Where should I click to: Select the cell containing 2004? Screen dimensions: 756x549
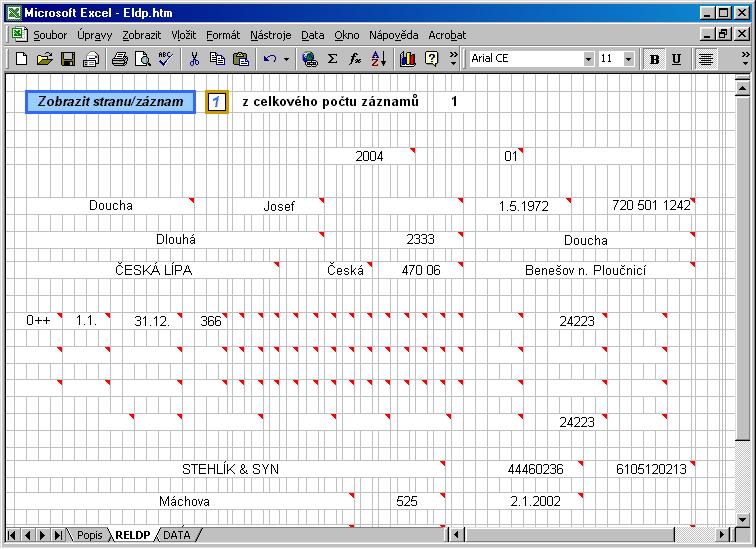[369, 156]
